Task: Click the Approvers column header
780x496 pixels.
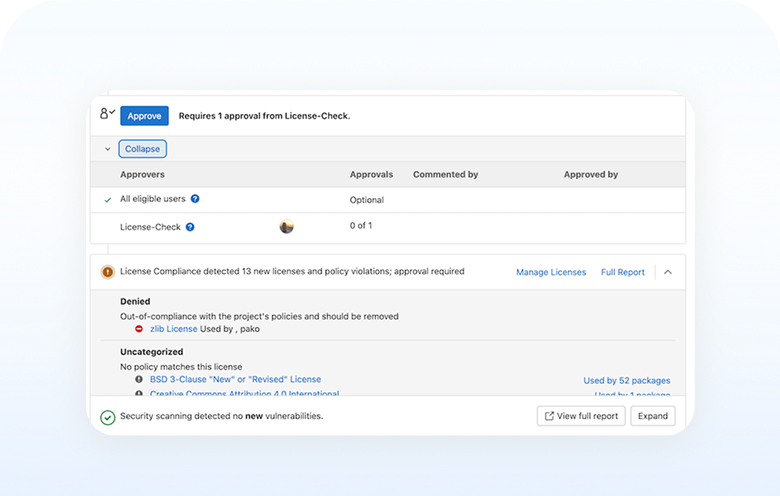Action: click(142, 175)
